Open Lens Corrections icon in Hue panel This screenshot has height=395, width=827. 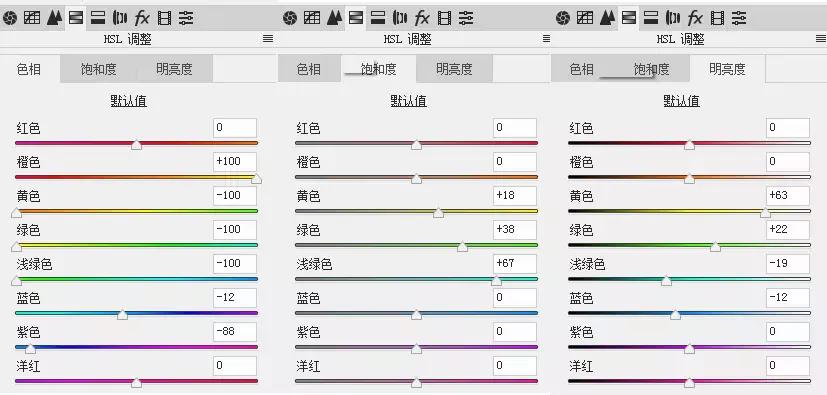[120, 18]
